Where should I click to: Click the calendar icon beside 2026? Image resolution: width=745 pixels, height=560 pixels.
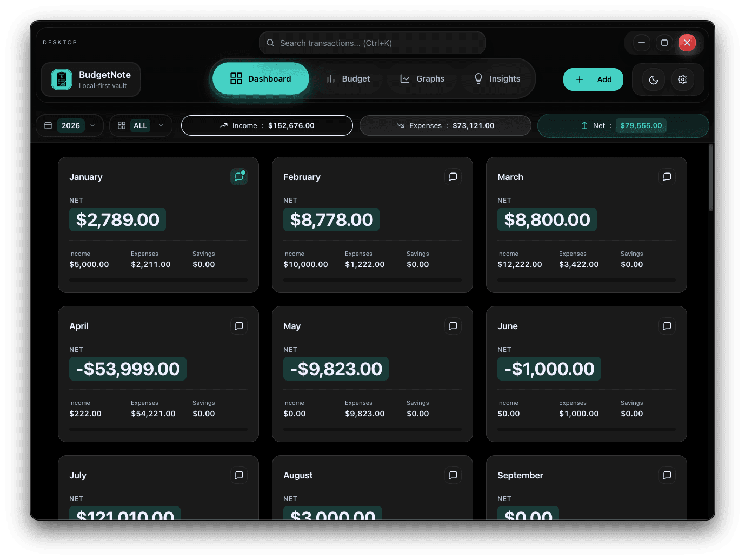point(48,125)
